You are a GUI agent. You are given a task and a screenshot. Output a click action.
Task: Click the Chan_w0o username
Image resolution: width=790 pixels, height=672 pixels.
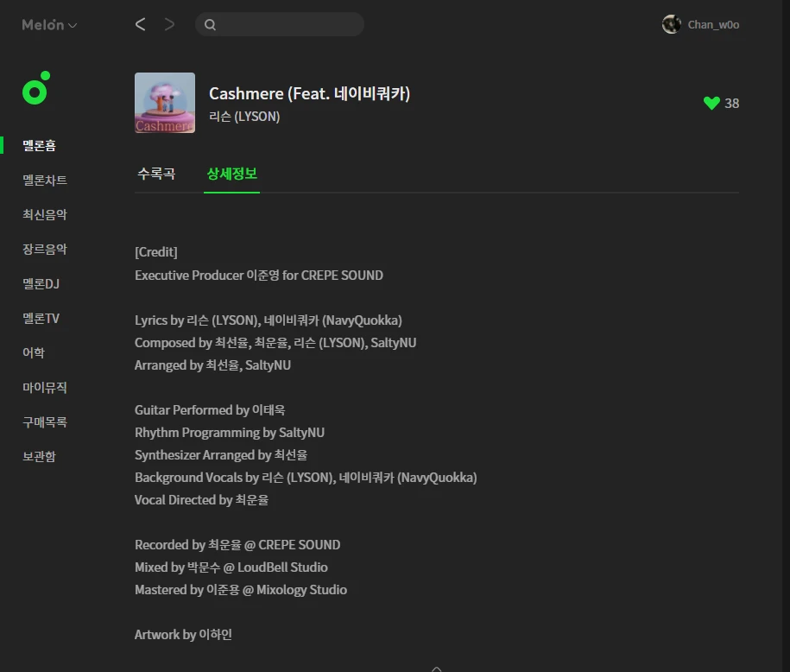713,25
